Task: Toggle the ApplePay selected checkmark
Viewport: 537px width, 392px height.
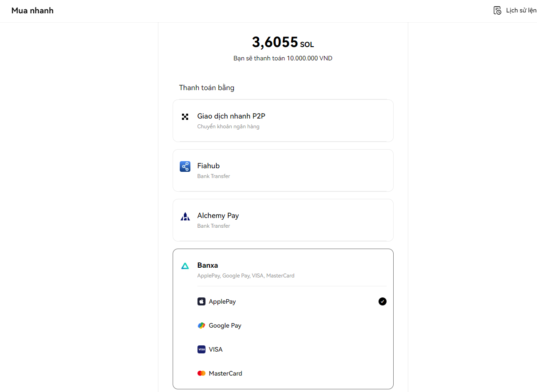Action: (x=382, y=301)
